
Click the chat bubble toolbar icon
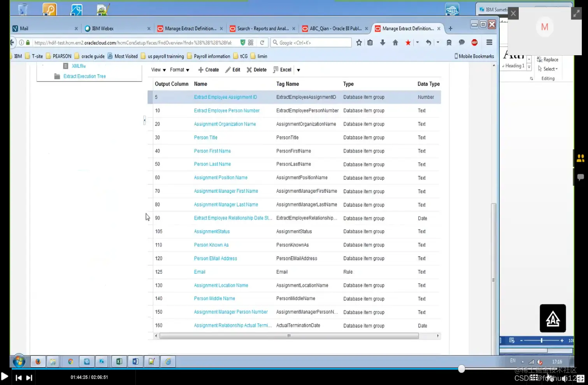[462, 42]
